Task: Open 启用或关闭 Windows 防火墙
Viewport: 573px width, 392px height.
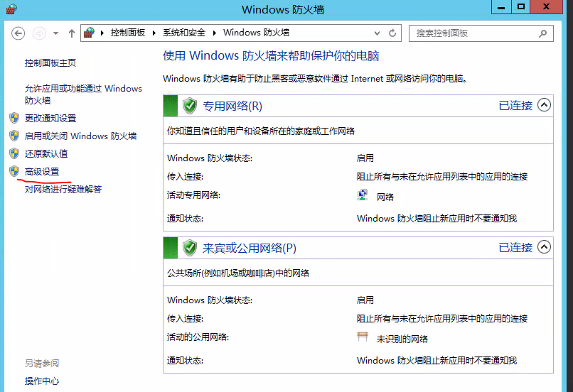Action: click(x=81, y=136)
